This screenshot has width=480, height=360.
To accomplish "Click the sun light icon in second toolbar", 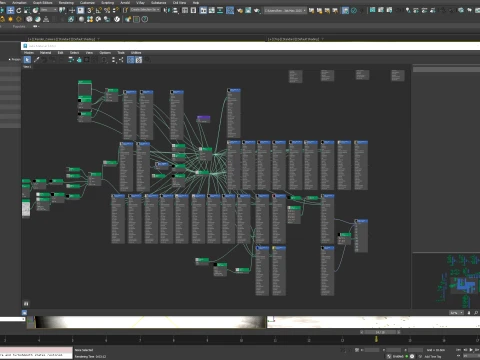I will coord(10,19).
